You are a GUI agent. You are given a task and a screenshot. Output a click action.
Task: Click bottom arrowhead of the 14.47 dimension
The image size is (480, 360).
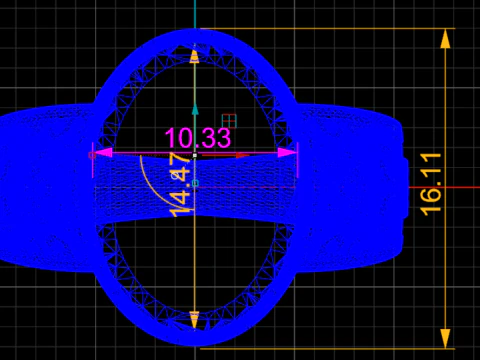(194, 319)
